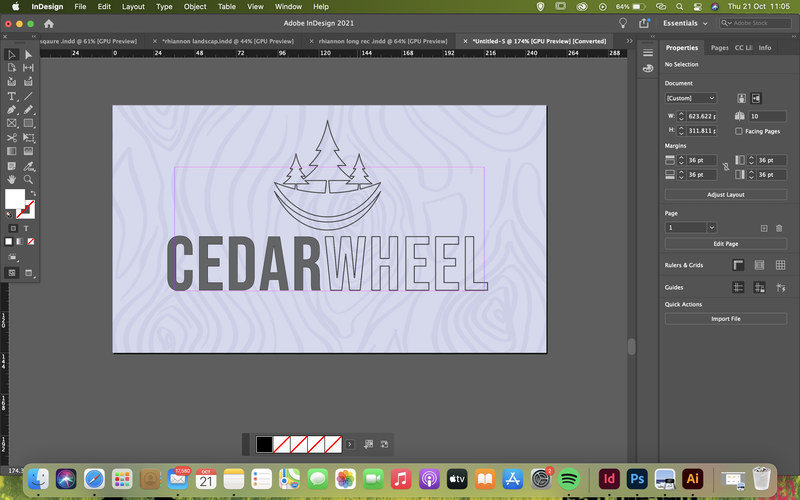Viewport: 800px width, 500px height.
Task: Expand the Page number dropdown
Action: click(712, 228)
